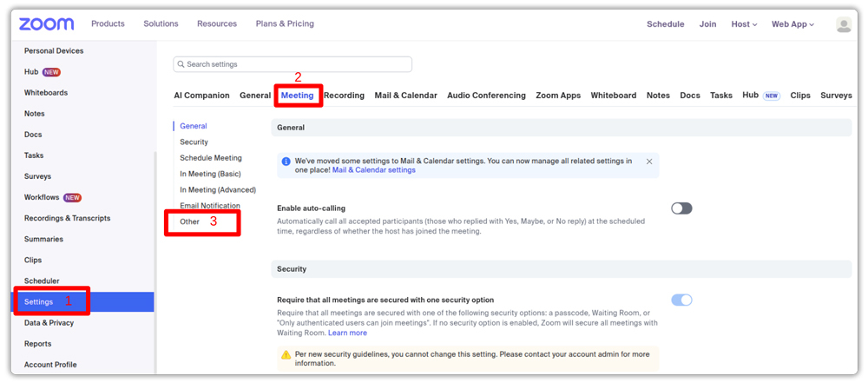Click the Schedule link
Image resolution: width=868 pixels, height=383 pixels.
point(666,24)
